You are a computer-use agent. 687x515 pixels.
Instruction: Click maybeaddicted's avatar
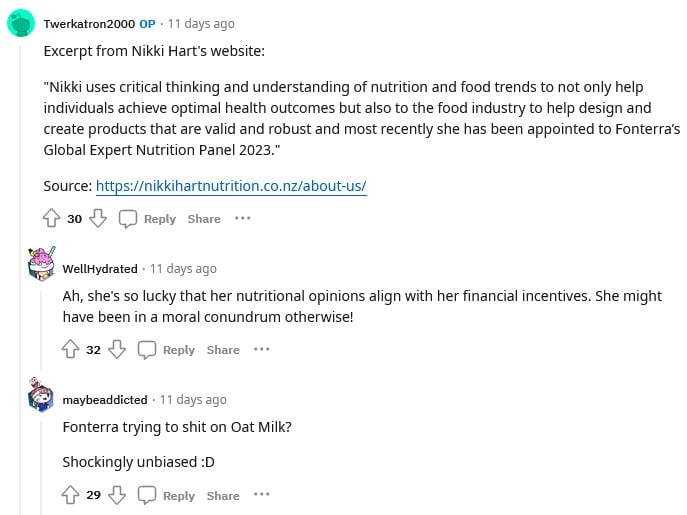(41, 394)
